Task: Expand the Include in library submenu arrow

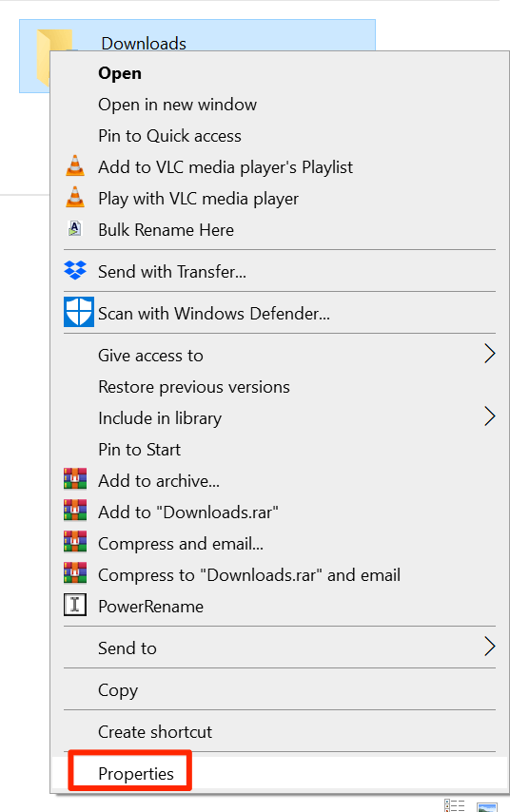Action: tap(490, 416)
